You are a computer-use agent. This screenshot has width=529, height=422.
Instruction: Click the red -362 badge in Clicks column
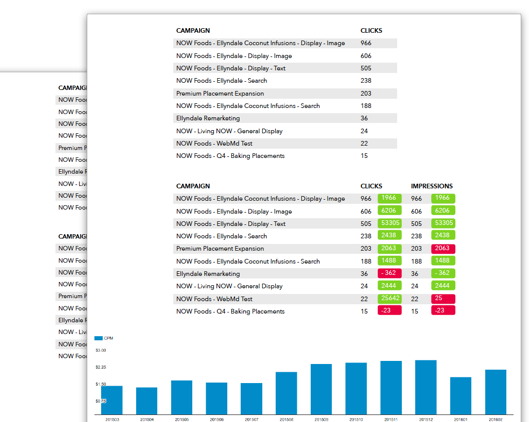point(389,273)
